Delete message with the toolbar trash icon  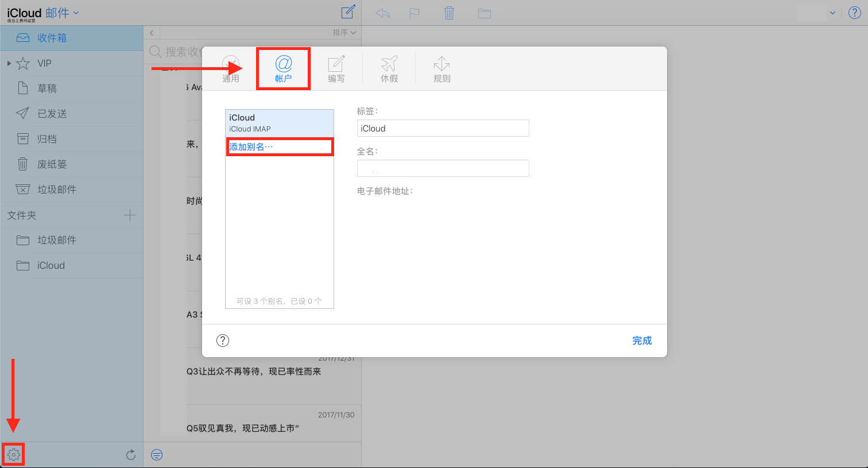[x=449, y=13]
